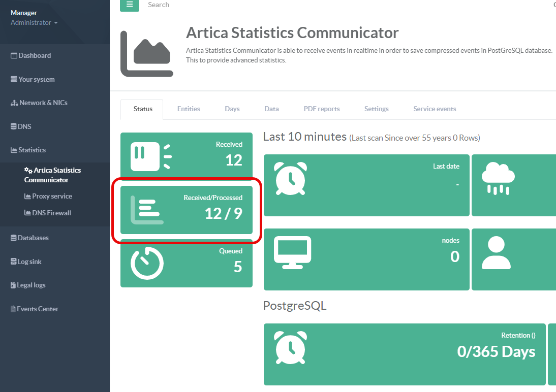Open DNS Firewall statistics page
The image size is (556, 392).
[x=51, y=213]
